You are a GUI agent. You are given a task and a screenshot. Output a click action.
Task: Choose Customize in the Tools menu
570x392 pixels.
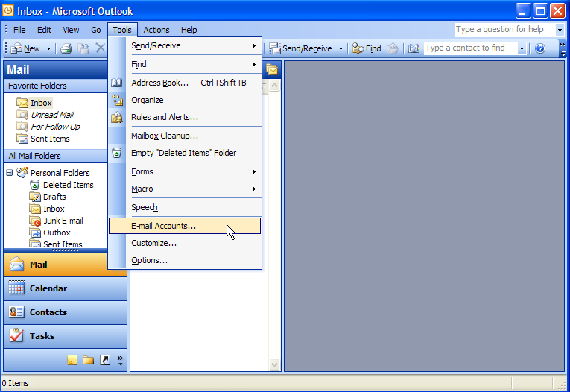(x=185, y=243)
